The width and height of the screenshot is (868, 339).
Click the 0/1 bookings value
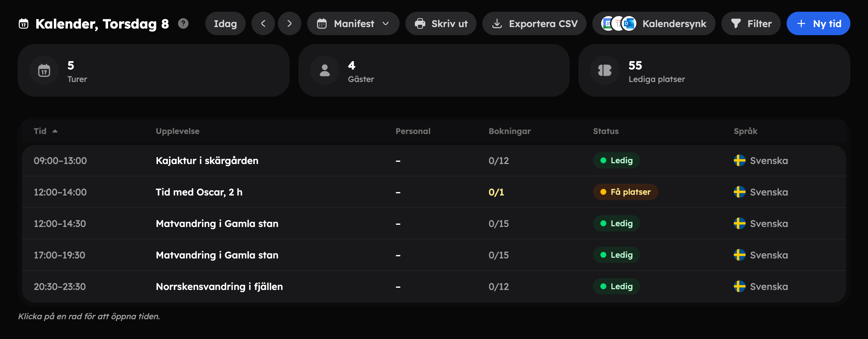[x=496, y=192]
